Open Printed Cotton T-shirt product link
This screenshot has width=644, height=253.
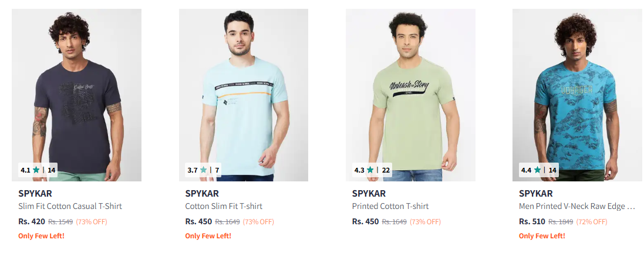390,206
